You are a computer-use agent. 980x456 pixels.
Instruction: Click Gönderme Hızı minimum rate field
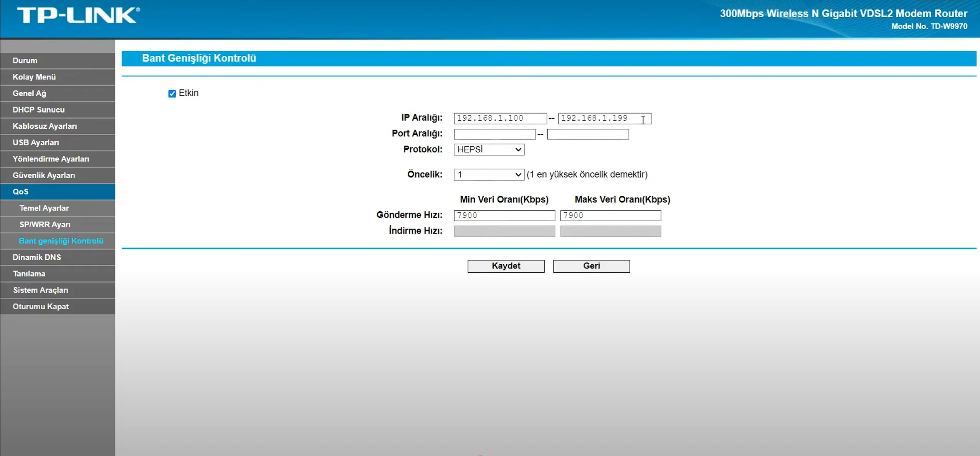tap(504, 216)
